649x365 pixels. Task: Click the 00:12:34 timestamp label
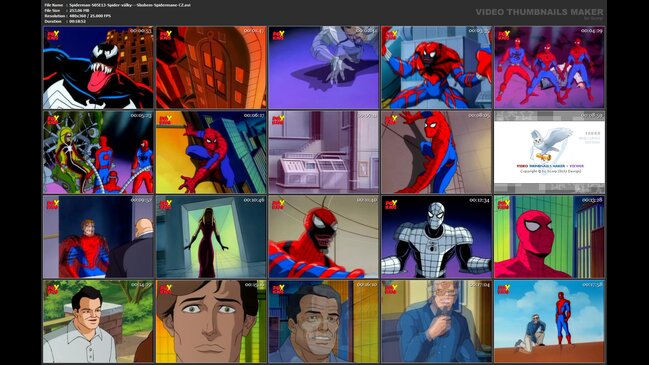point(479,200)
